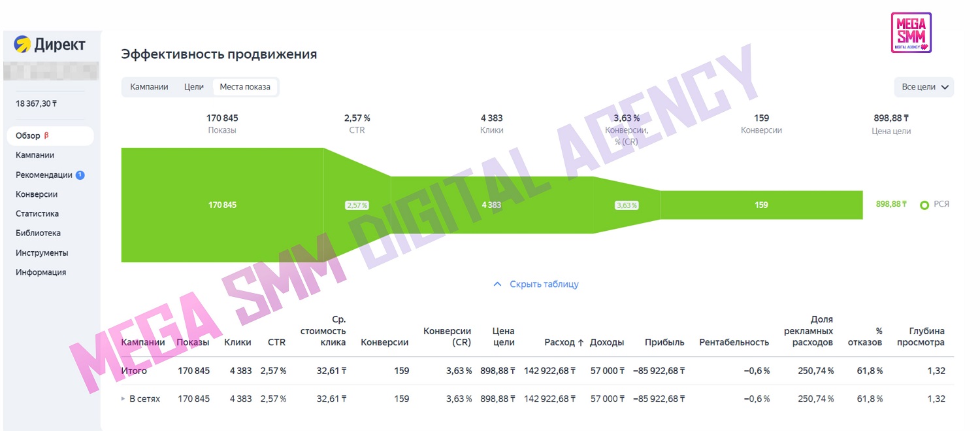Click the account balance 18 367,30 ₸
The height and width of the screenshot is (431, 980).
(37, 103)
